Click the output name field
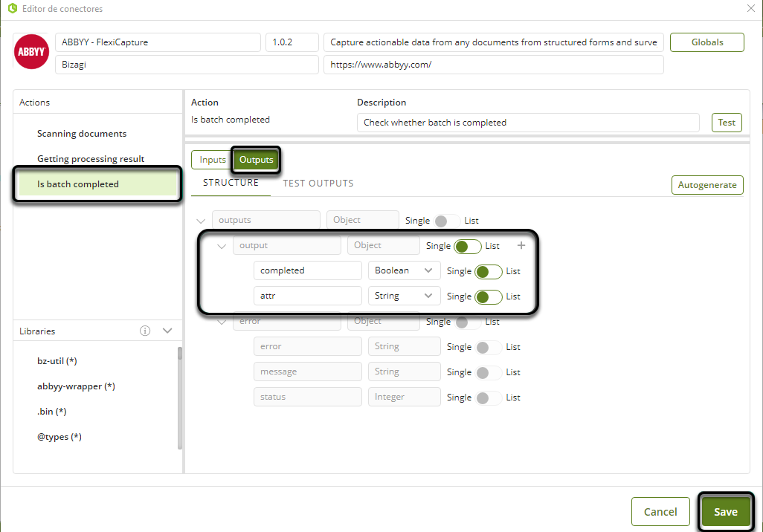763x532 pixels. (286, 245)
